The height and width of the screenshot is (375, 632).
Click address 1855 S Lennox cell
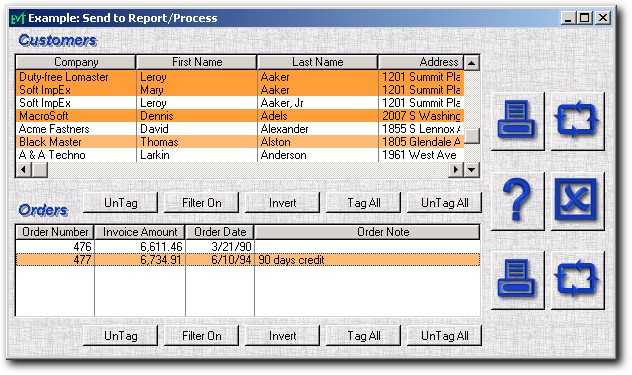point(421,129)
